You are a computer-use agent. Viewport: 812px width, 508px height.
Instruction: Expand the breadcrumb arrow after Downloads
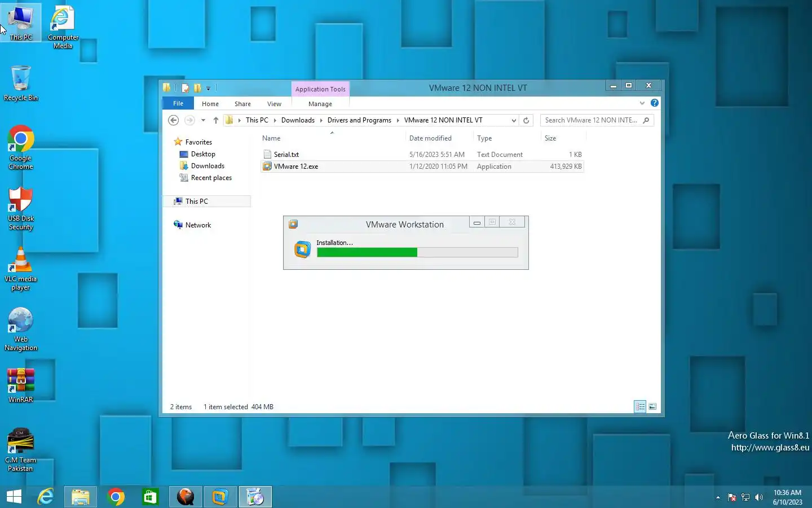(321, 120)
